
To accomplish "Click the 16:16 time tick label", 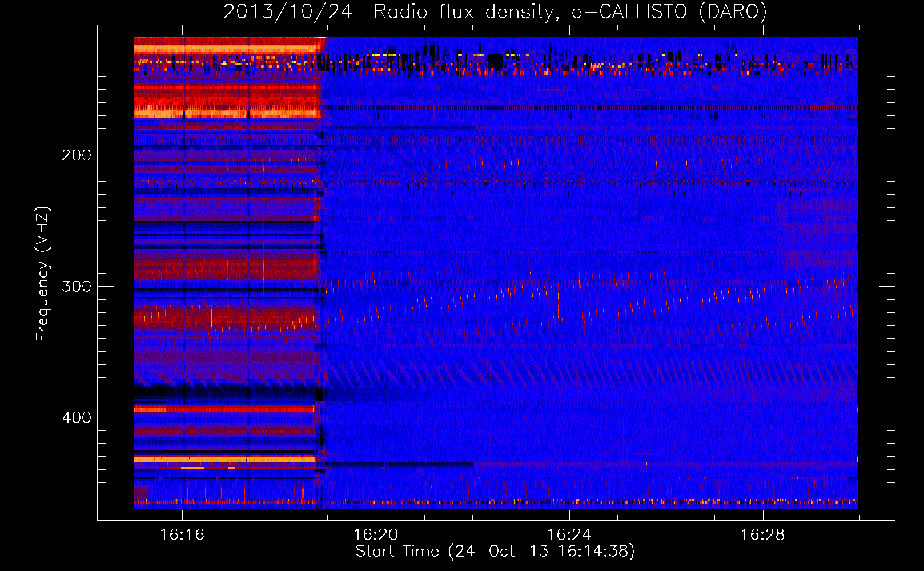I will tap(182, 534).
